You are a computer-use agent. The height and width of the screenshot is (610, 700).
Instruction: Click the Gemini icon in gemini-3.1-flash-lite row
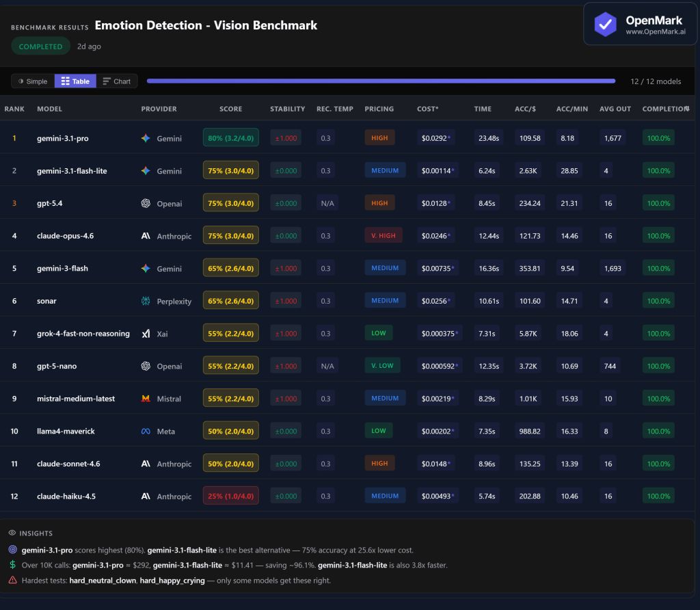pos(146,170)
